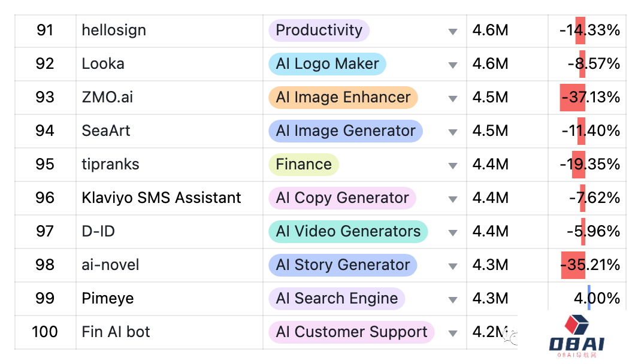Open the Finance category dropdown arrow
This screenshot has height=364, width=641.
click(453, 166)
